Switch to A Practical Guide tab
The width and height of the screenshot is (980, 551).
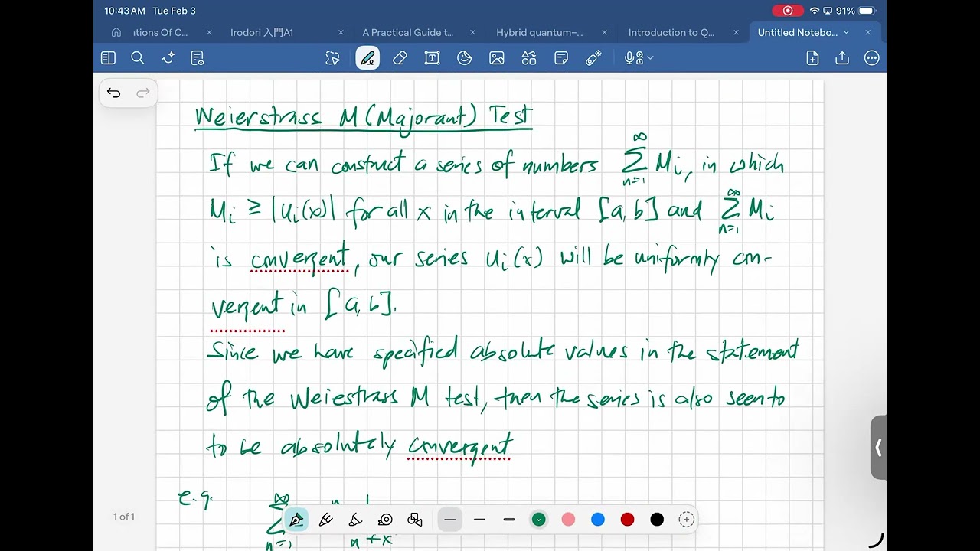[x=408, y=32]
